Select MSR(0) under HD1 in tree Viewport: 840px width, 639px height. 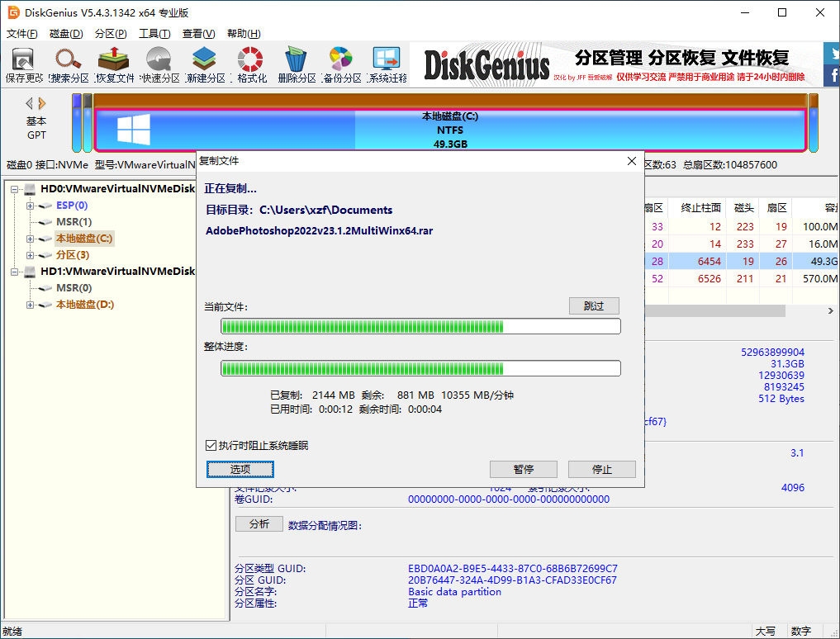[x=74, y=288]
